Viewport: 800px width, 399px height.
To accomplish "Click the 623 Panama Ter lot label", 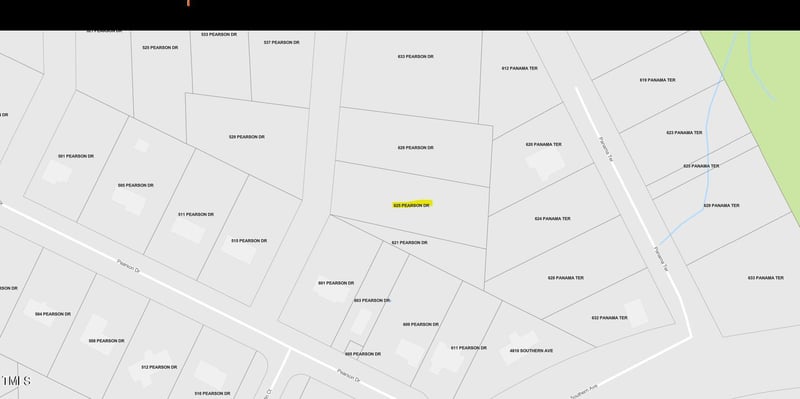I will 684,132.
